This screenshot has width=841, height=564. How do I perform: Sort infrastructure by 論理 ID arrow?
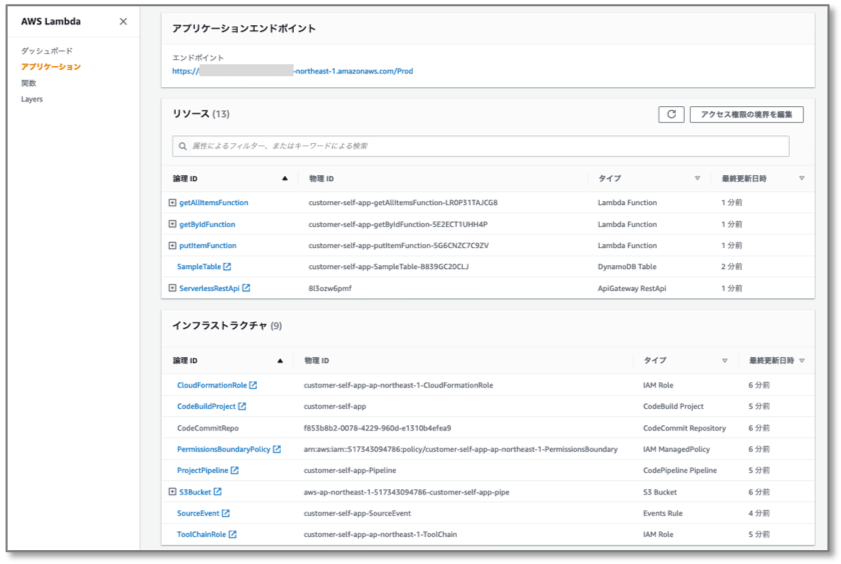tap(280, 361)
